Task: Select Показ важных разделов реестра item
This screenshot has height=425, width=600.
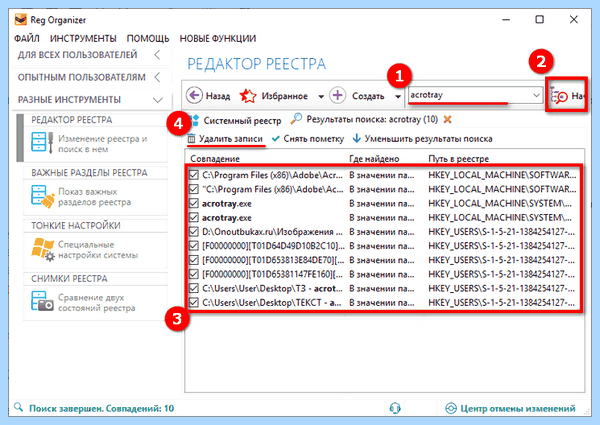Action: (x=95, y=197)
